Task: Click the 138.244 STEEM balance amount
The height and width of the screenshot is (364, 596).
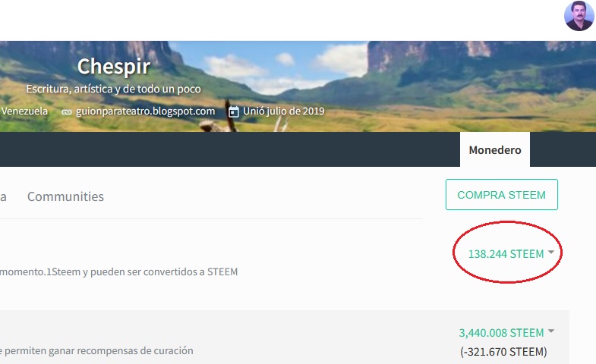Action: [x=506, y=254]
